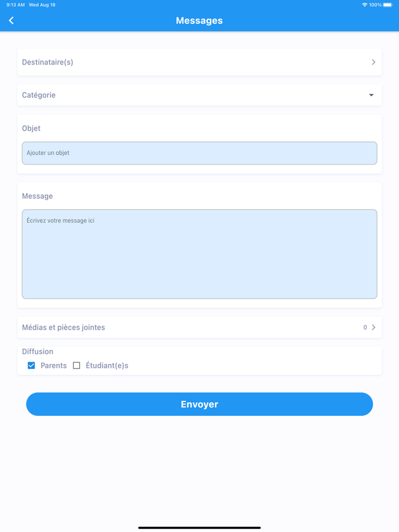Screen dimensions: 399x532
Task: Toggle the Parents diffusion option off
Action: (x=31, y=365)
